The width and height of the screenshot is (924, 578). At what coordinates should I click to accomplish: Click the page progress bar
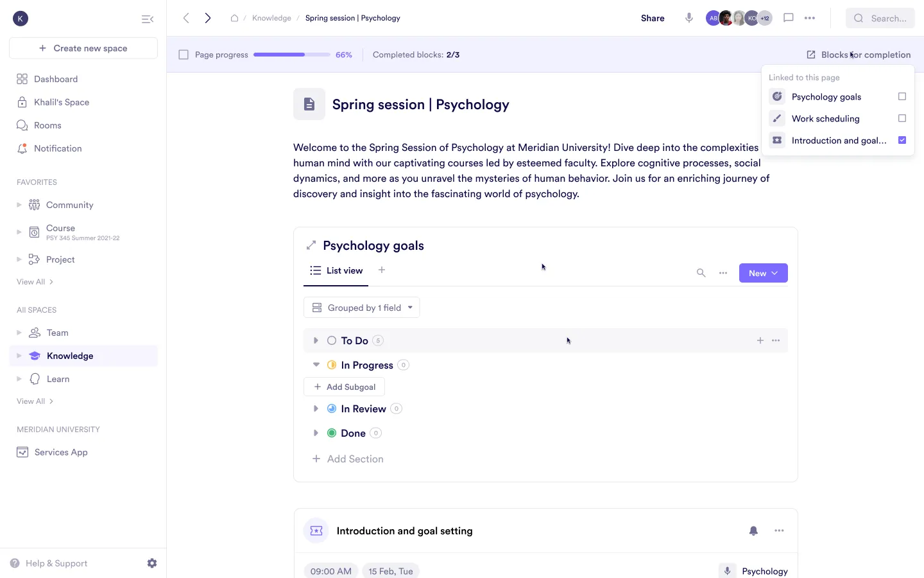(292, 55)
